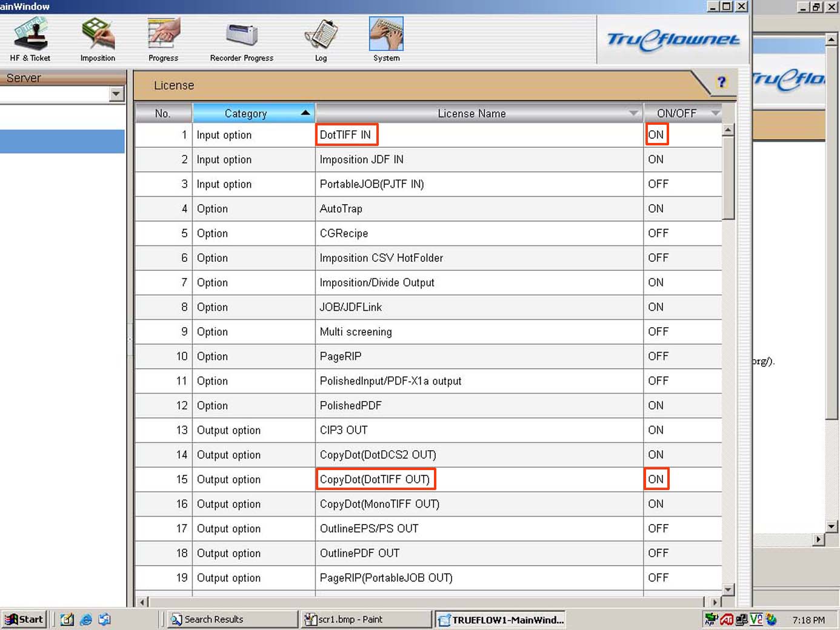Viewport: 840px width, 630px height.
Task: Open ON/OFF column filter arrow
Action: [x=715, y=113]
